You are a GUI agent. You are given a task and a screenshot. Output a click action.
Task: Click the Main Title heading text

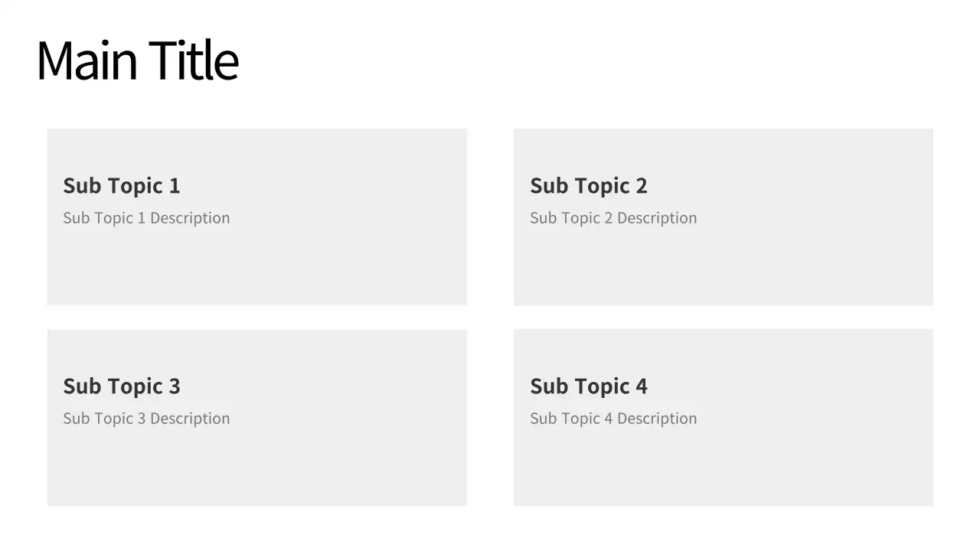pos(138,60)
